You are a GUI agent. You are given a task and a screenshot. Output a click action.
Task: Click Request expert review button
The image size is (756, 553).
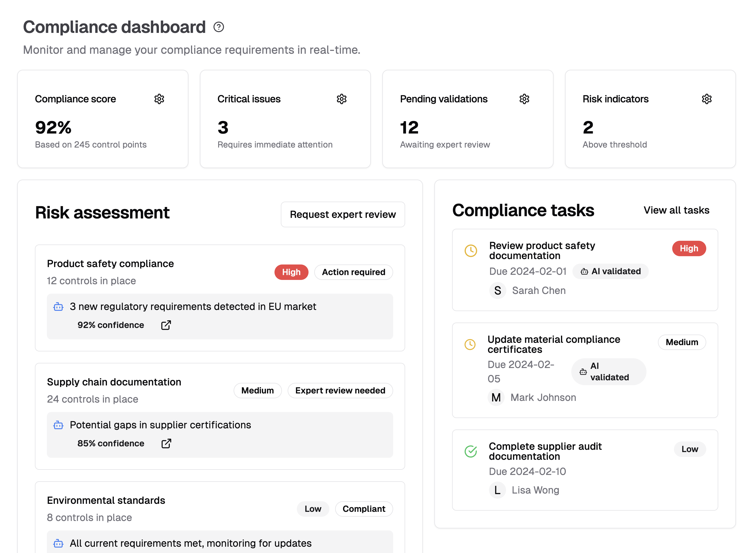coord(343,214)
